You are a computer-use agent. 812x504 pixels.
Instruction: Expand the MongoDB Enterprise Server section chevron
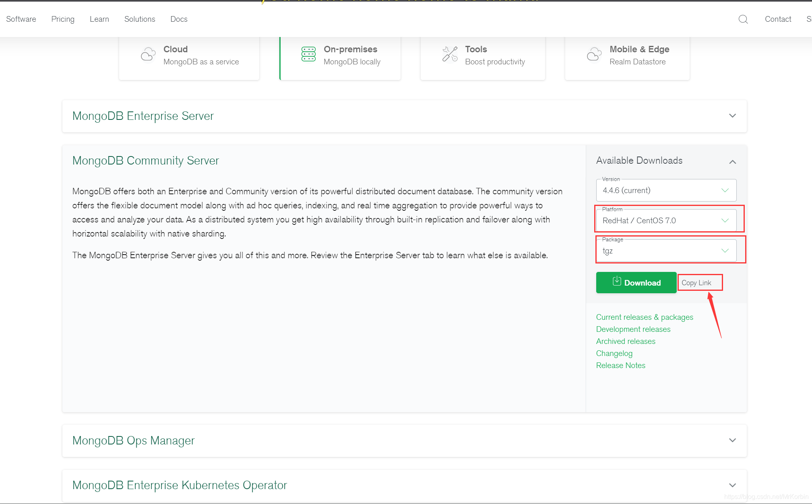pos(732,116)
